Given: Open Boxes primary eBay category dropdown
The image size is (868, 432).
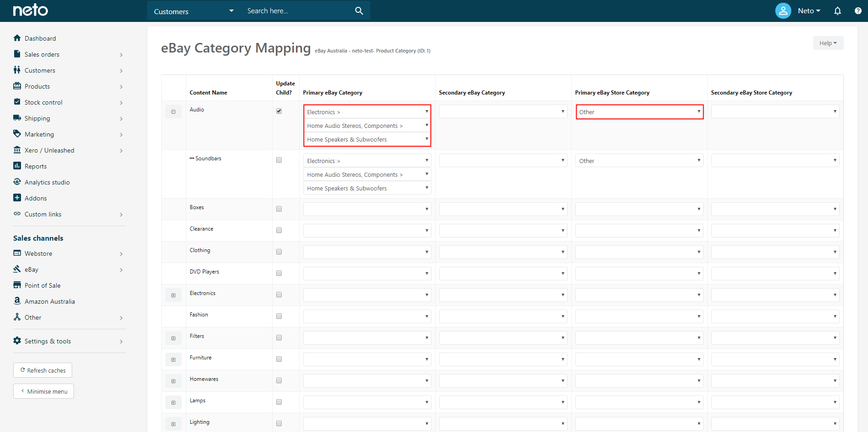Looking at the screenshot, I should coord(367,209).
